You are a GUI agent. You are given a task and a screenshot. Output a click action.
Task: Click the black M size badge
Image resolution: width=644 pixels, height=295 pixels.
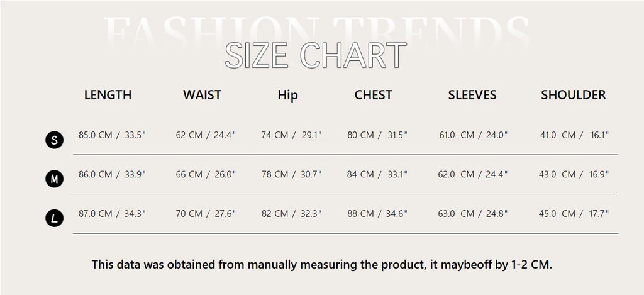pyautogui.click(x=55, y=179)
